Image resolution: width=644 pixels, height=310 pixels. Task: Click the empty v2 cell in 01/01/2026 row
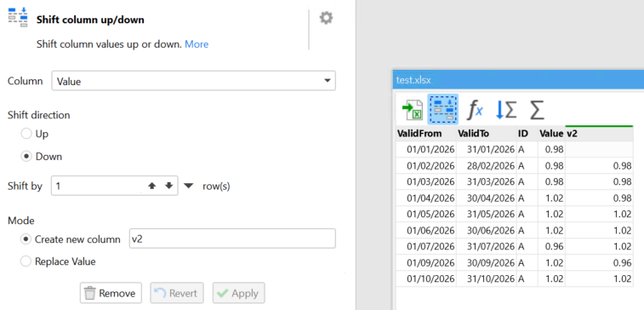(599, 149)
